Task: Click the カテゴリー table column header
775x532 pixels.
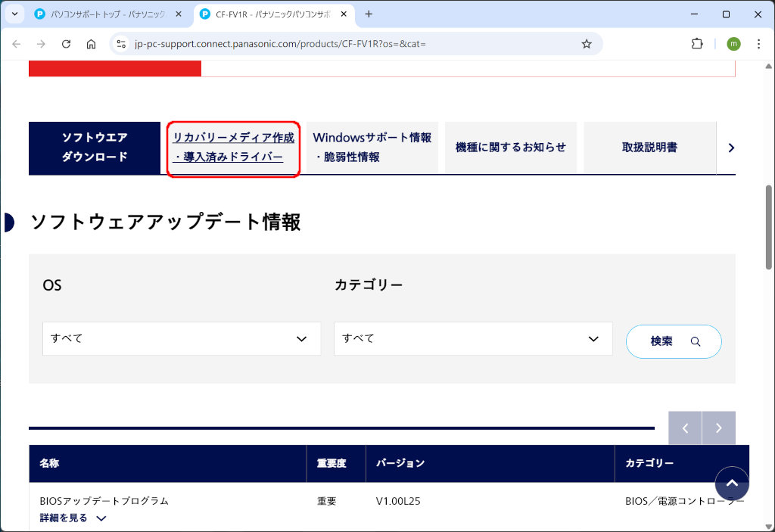Action: coord(682,463)
